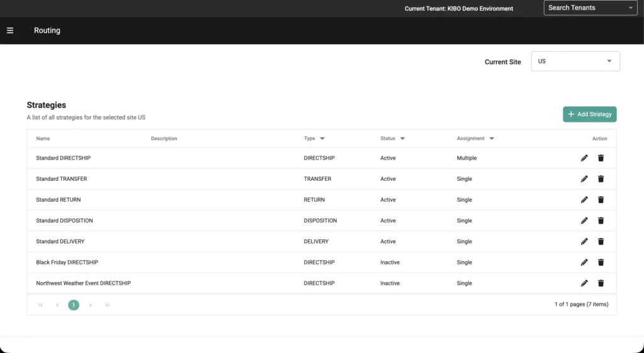Delete the Standard TRANSFER strategy

click(601, 179)
